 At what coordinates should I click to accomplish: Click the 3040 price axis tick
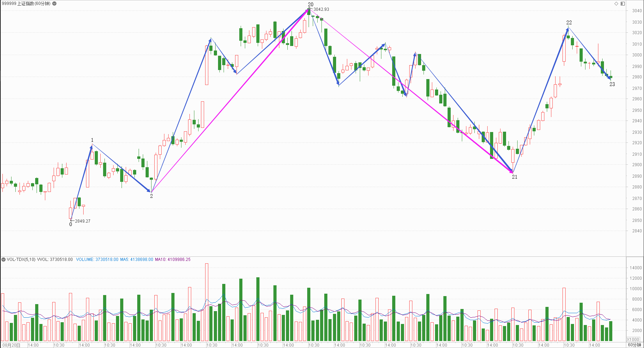pos(637,11)
